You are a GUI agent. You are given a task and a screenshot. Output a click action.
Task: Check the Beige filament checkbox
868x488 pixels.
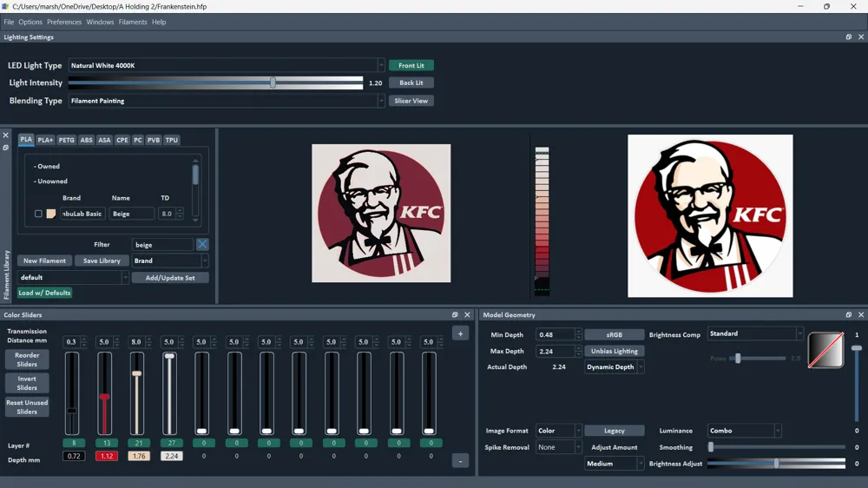point(38,214)
